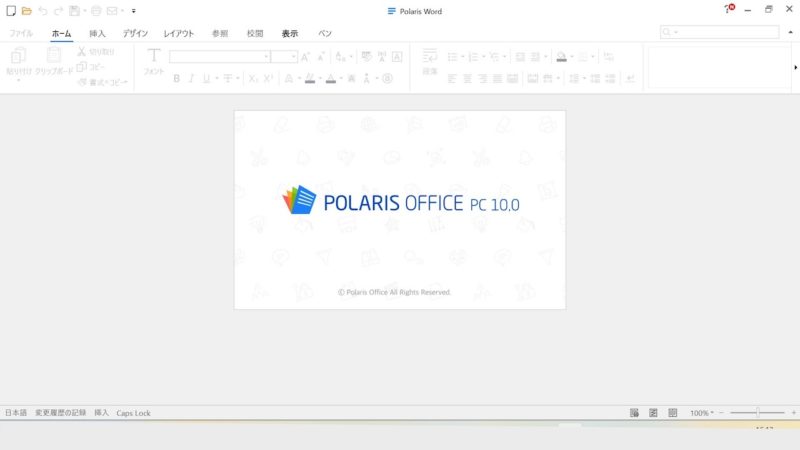The image size is (800, 450).
Task: Click the Open folder icon
Action: click(27, 11)
